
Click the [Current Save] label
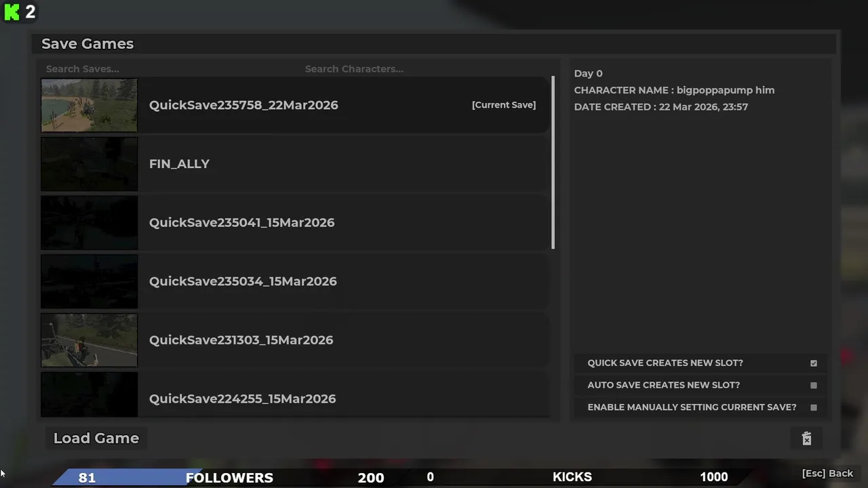[504, 105]
